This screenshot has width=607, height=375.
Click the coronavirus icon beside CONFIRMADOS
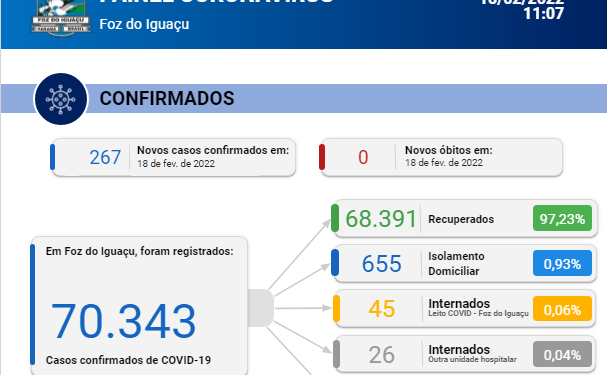(x=61, y=99)
